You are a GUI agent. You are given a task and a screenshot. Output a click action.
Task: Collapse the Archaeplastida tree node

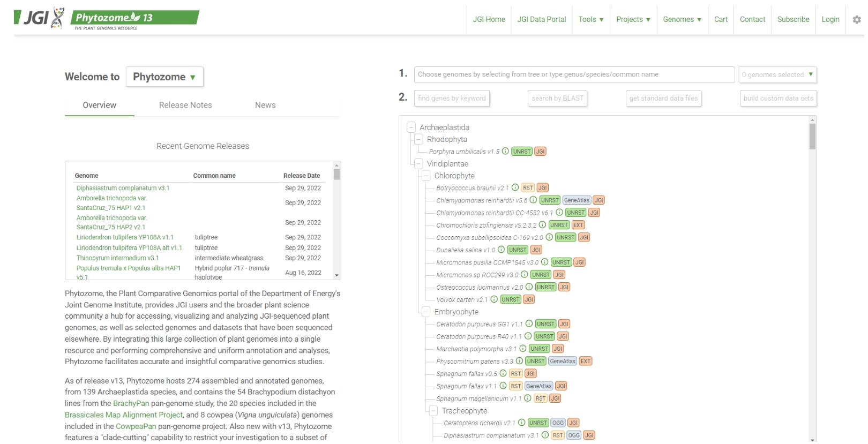[x=411, y=127]
